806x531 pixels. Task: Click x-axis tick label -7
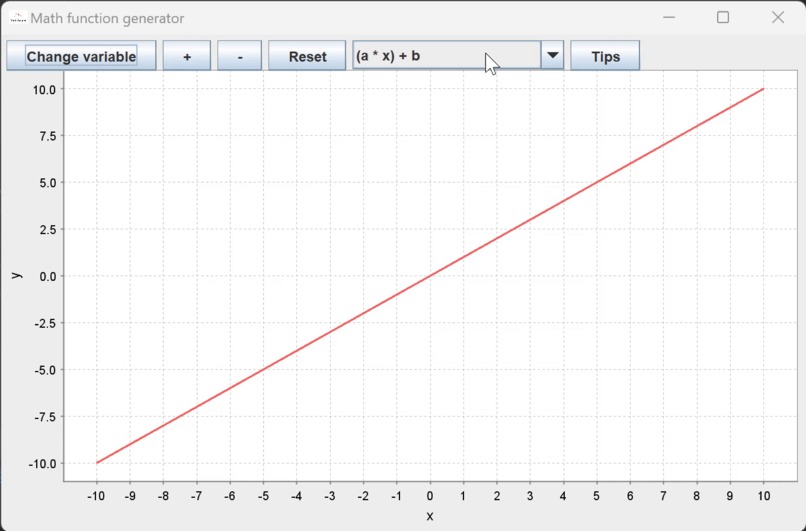(x=196, y=496)
